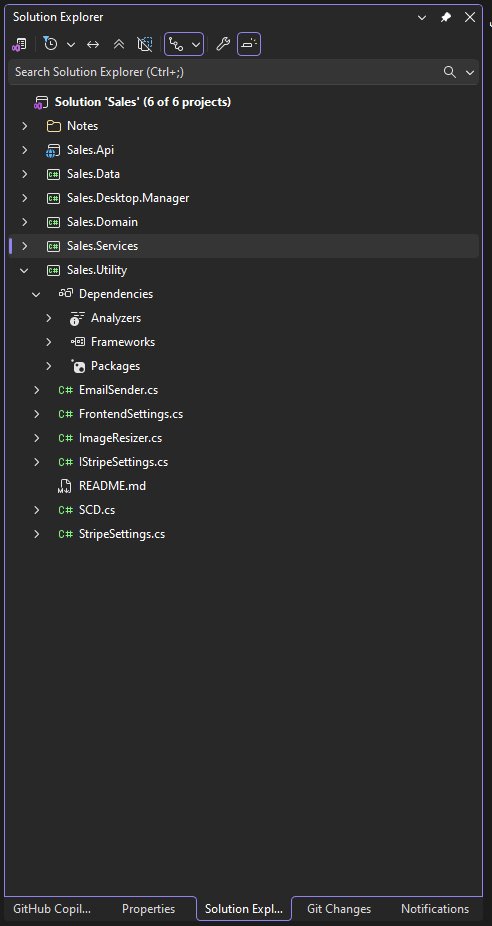Click the search magnifier icon
This screenshot has height=926, width=492.
point(450,72)
